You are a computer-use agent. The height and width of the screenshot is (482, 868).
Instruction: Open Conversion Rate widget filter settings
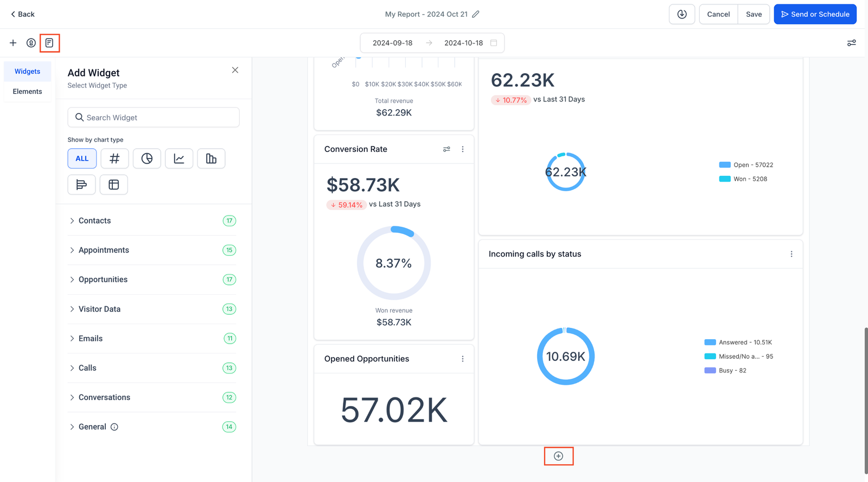446,149
